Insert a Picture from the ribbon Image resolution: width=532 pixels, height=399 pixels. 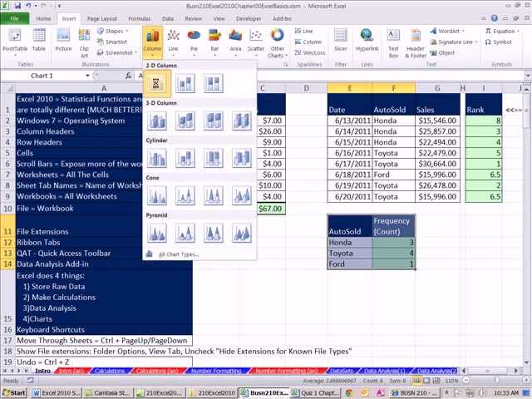coord(63,41)
